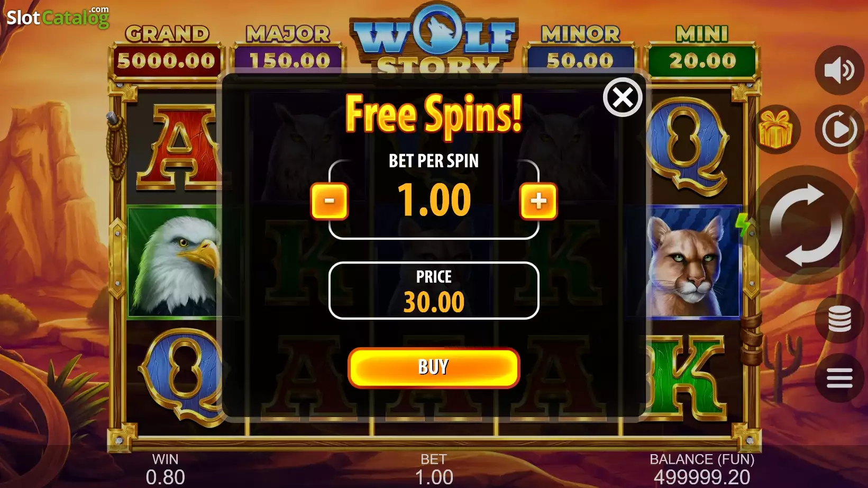Screen dimensions: 868x488
Task: Open the autoplay circular play button
Action: [839, 129]
